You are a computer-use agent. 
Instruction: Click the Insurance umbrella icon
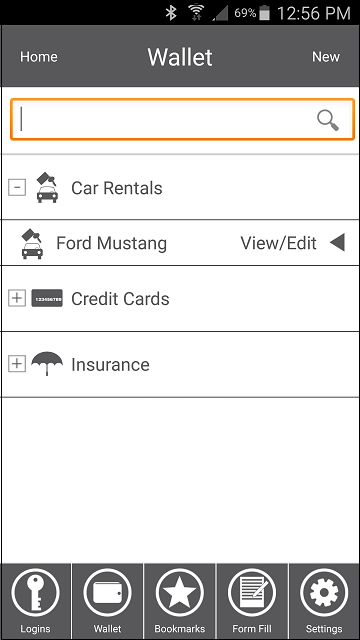pyautogui.click(x=47, y=363)
